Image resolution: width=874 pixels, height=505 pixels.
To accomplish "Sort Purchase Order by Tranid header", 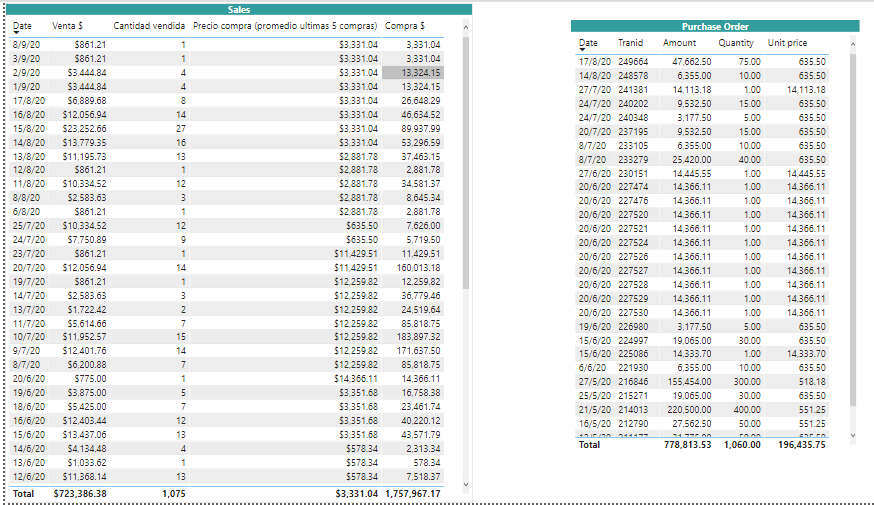I will (630, 42).
